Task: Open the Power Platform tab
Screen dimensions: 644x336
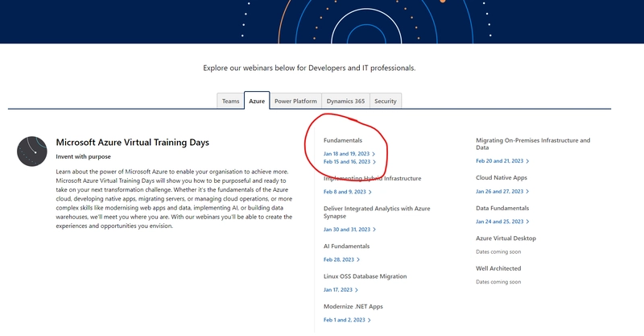Action: 295,102
